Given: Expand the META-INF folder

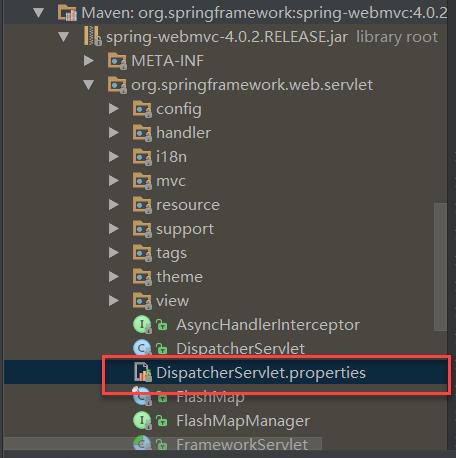Looking at the screenshot, I should [89, 61].
